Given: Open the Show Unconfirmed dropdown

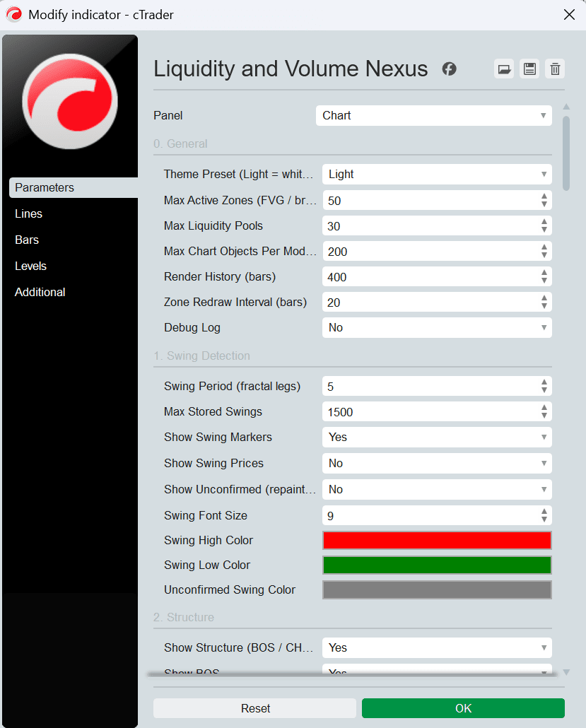Looking at the screenshot, I should [x=437, y=489].
